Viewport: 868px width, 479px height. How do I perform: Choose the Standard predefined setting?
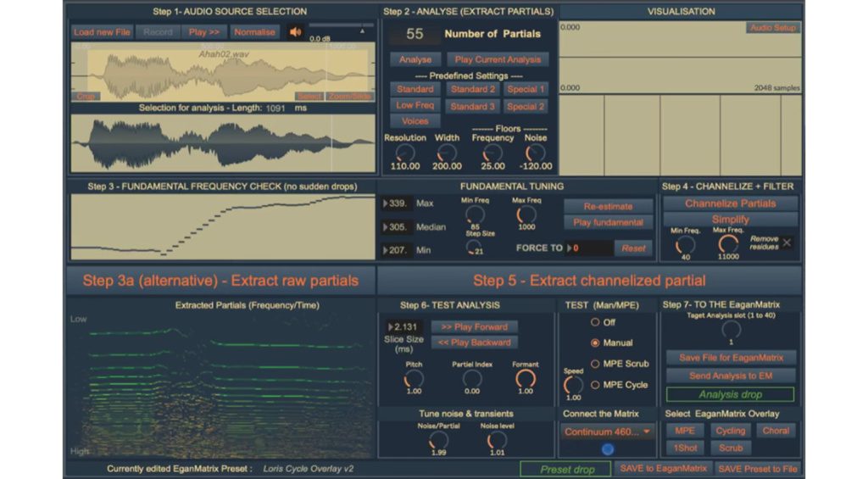415,89
